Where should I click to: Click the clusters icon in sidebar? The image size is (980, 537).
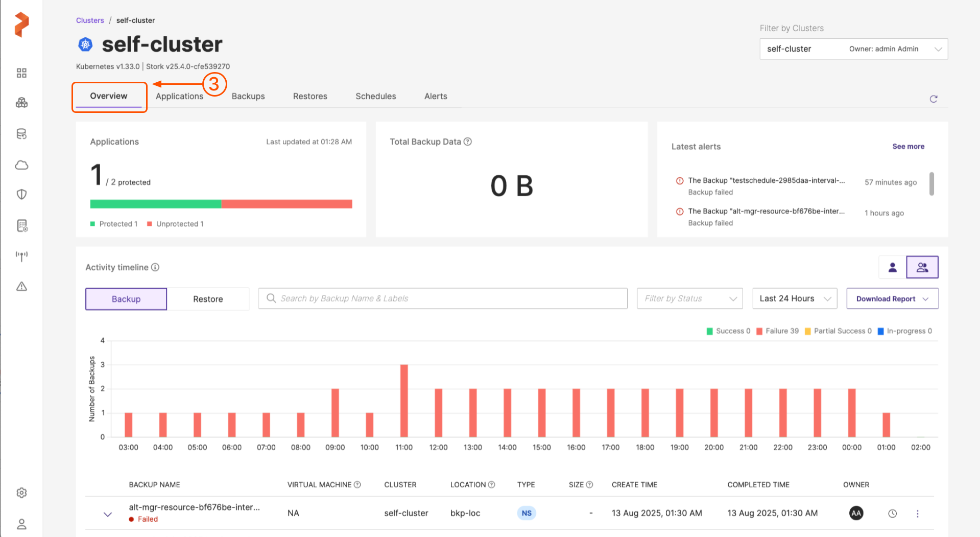coord(21,103)
